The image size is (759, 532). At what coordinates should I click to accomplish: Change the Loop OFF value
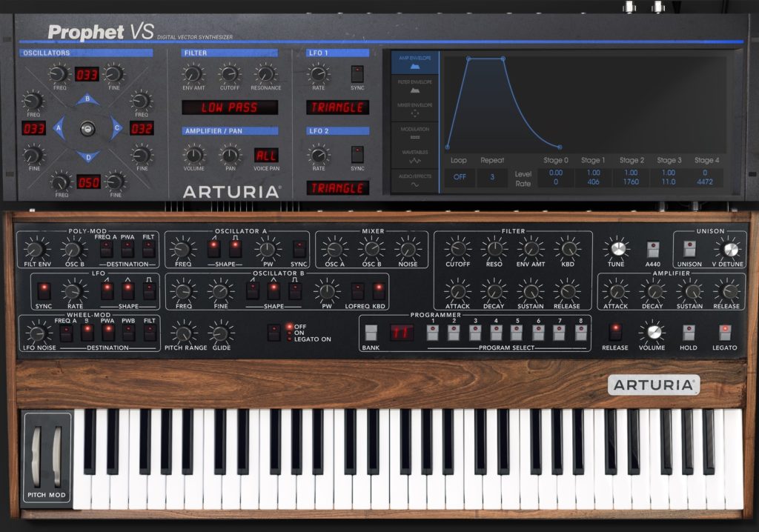tap(460, 177)
